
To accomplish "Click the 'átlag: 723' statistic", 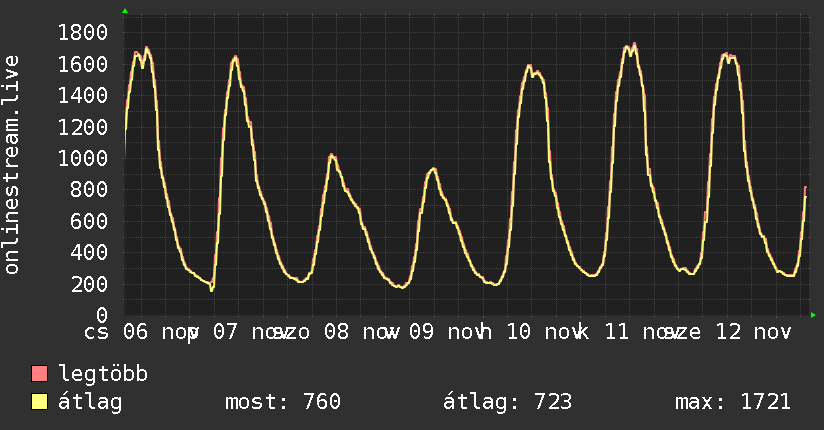I will [507, 402].
